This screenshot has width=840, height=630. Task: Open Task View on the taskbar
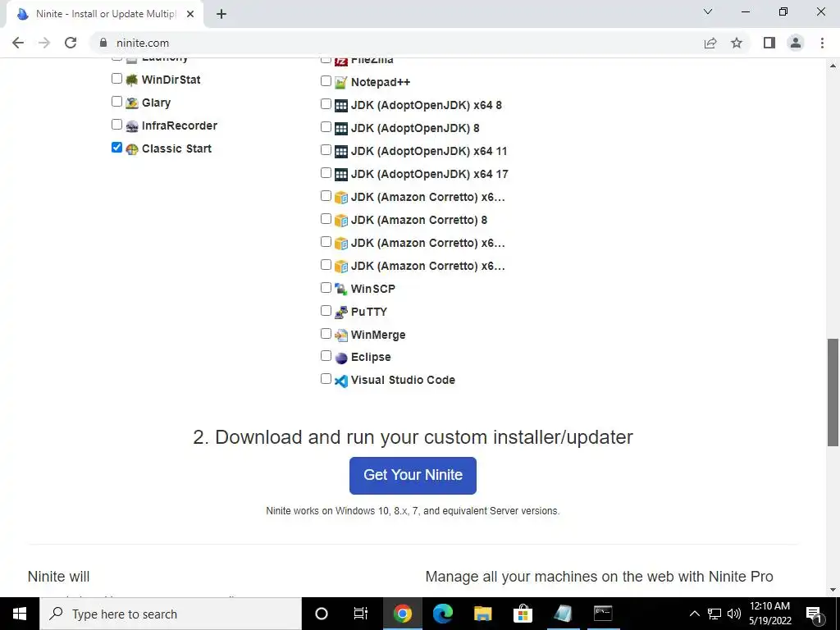[x=361, y=614]
